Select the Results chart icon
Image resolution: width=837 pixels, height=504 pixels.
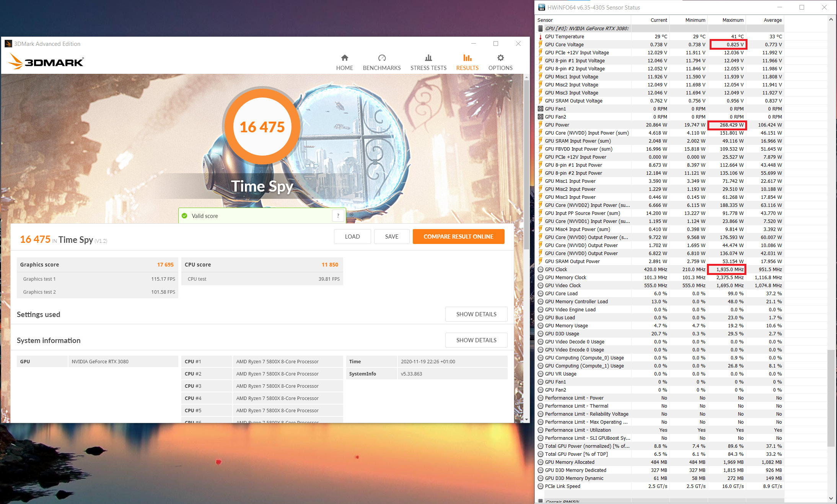(467, 58)
